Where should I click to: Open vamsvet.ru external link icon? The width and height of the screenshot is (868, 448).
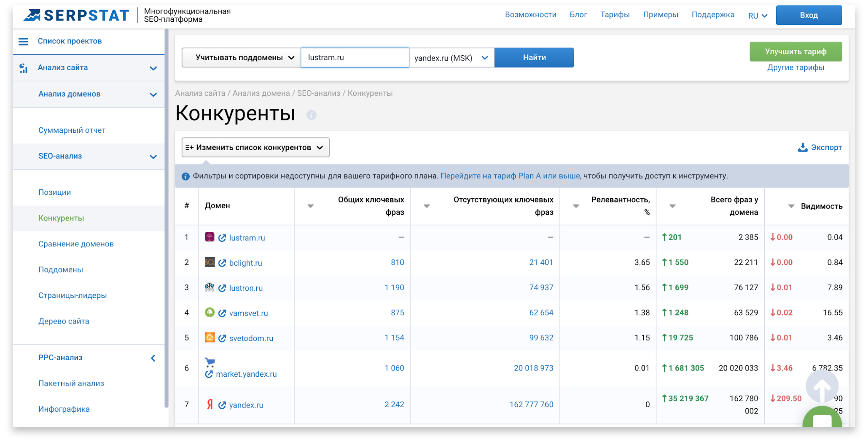click(x=222, y=313)
